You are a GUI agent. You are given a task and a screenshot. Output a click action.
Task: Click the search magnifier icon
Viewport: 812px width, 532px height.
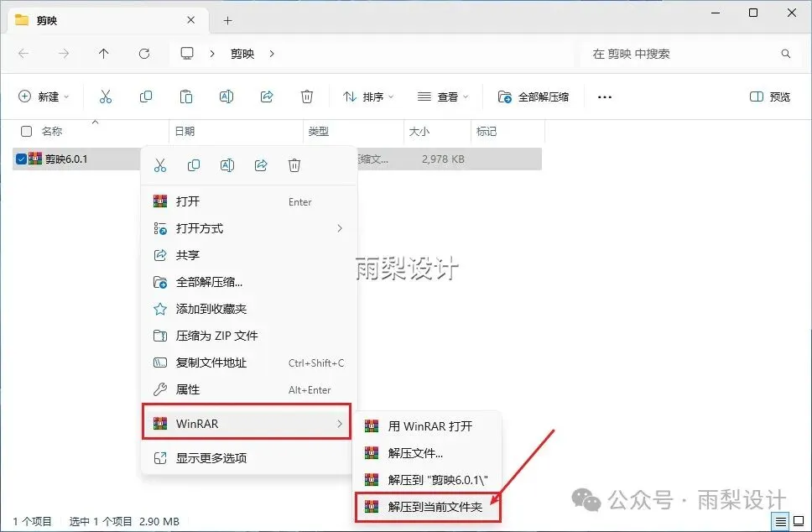point(786,54)
